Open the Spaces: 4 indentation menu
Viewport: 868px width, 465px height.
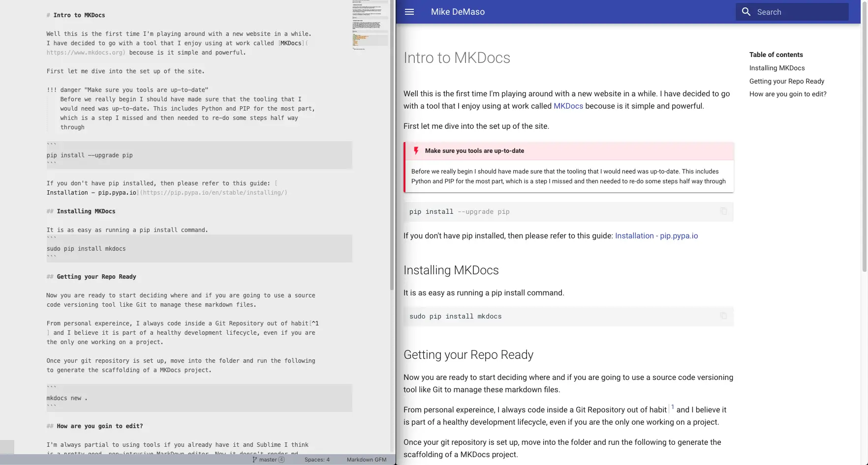[317, 460]
